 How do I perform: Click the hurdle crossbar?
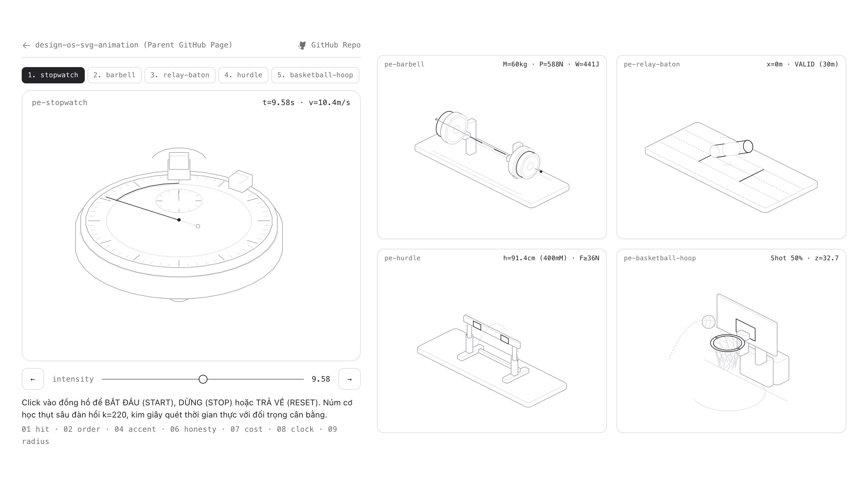492,332
